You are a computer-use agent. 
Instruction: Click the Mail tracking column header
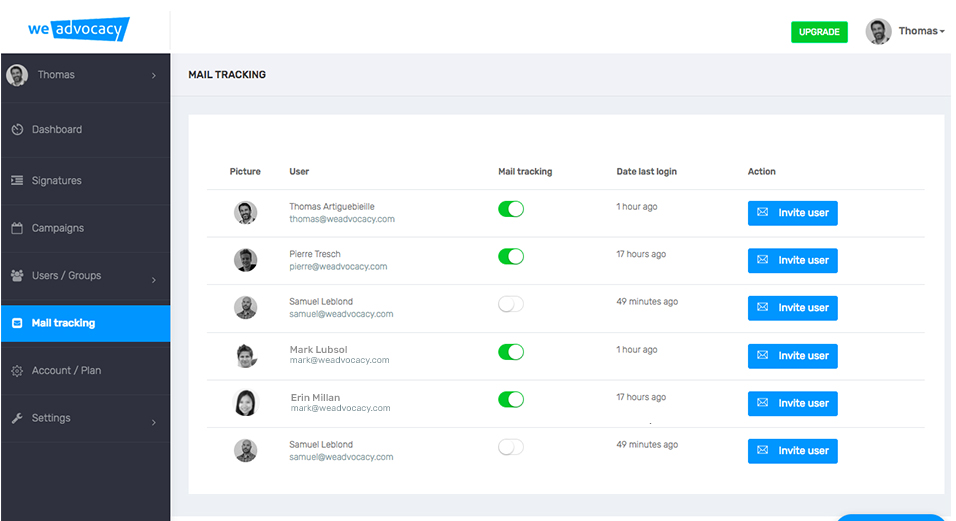pyautogui.click(x=525, y=172)
